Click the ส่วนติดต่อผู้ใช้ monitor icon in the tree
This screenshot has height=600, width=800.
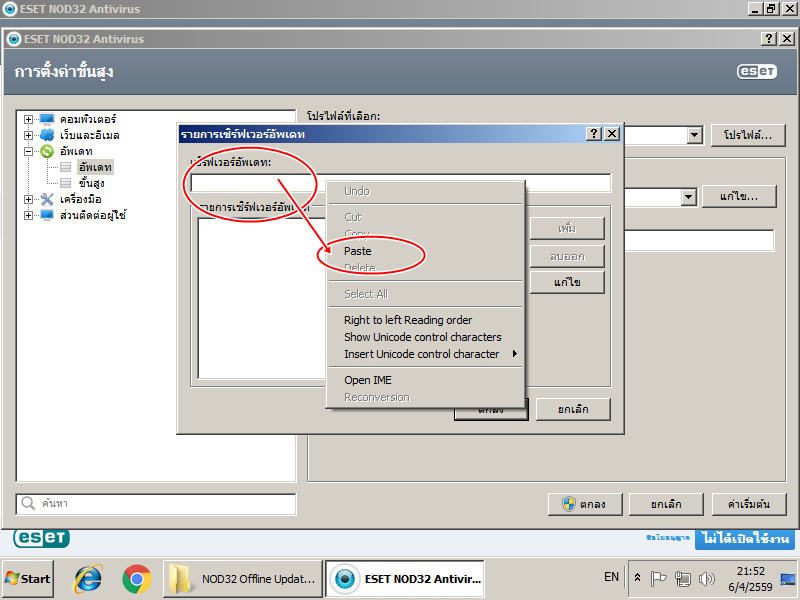click(47, 215)
